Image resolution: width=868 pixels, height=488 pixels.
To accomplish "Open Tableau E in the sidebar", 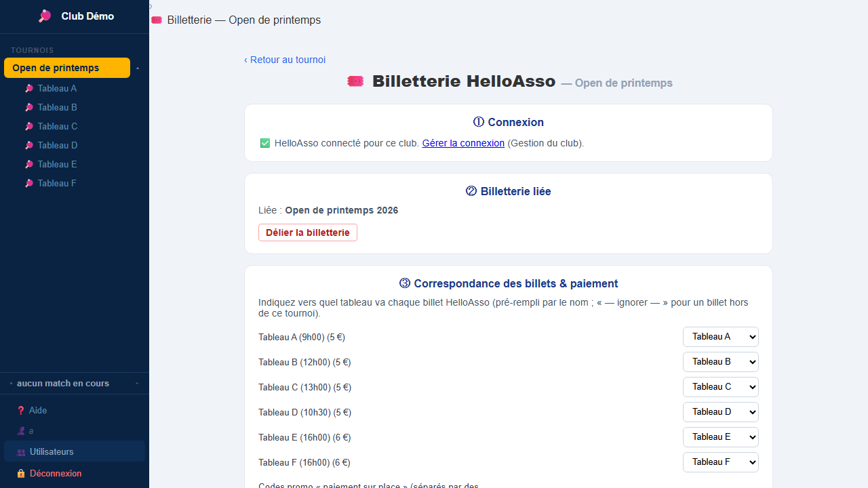I will point(57,164).
